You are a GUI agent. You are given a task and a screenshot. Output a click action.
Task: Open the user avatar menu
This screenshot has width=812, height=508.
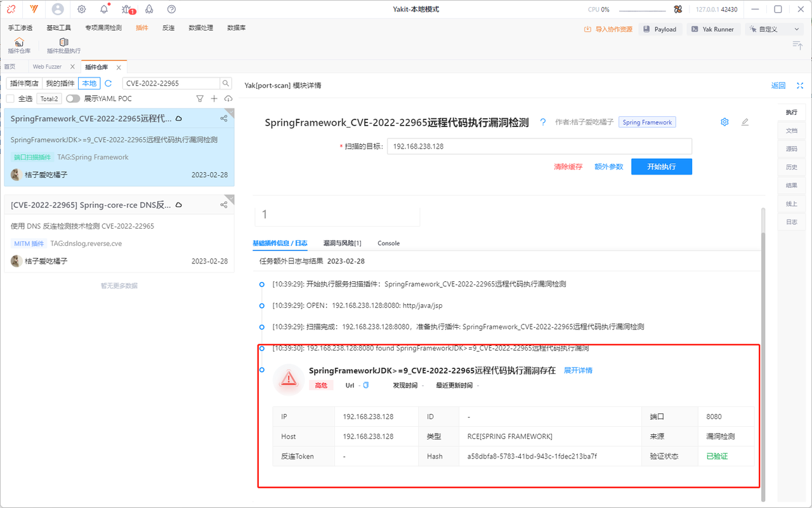[x=58, y=10]
